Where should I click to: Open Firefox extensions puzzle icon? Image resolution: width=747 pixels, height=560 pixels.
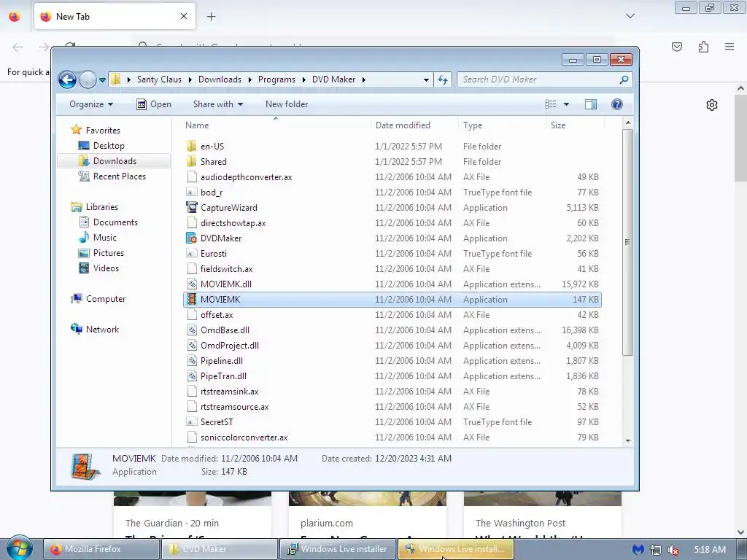point(703,47)
